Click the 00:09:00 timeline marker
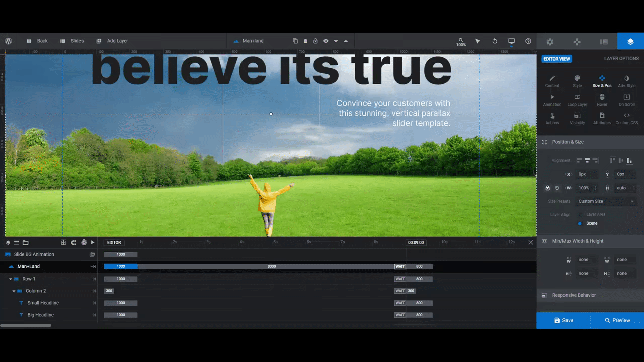This screenshot has width=644, height=362. [x=416, y=242]
